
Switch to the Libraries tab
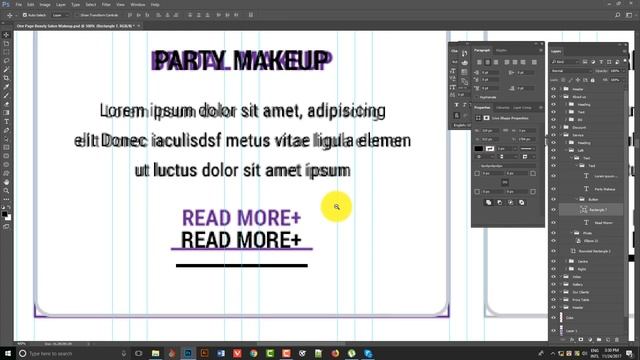coord(502,108)
